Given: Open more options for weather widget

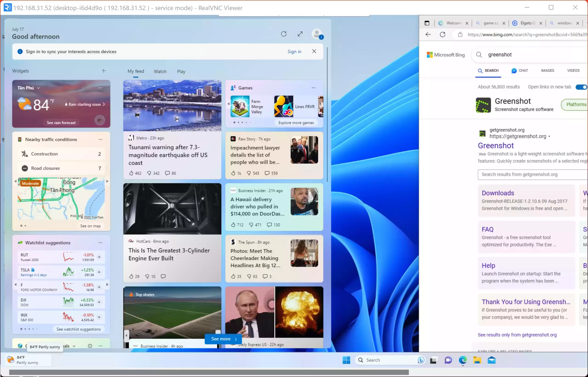Looking at the screenshot, I should (x=100, y=88).
